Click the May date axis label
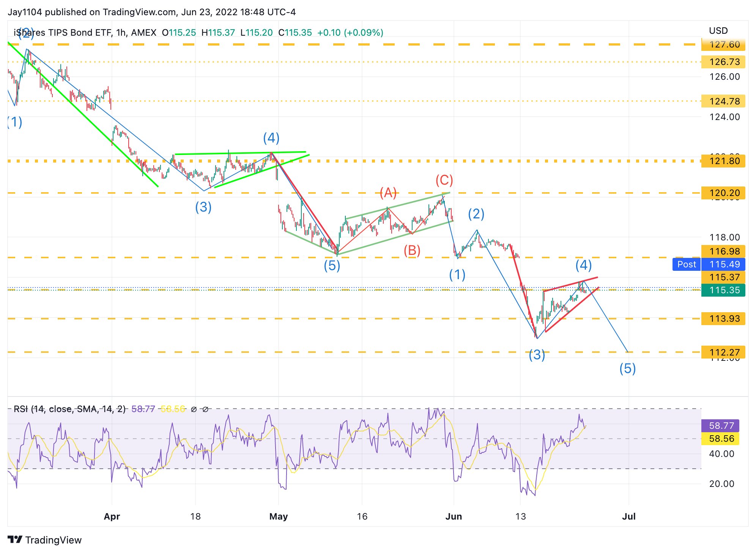This screenshot has height=553, width=756. [x=278, y=517]
